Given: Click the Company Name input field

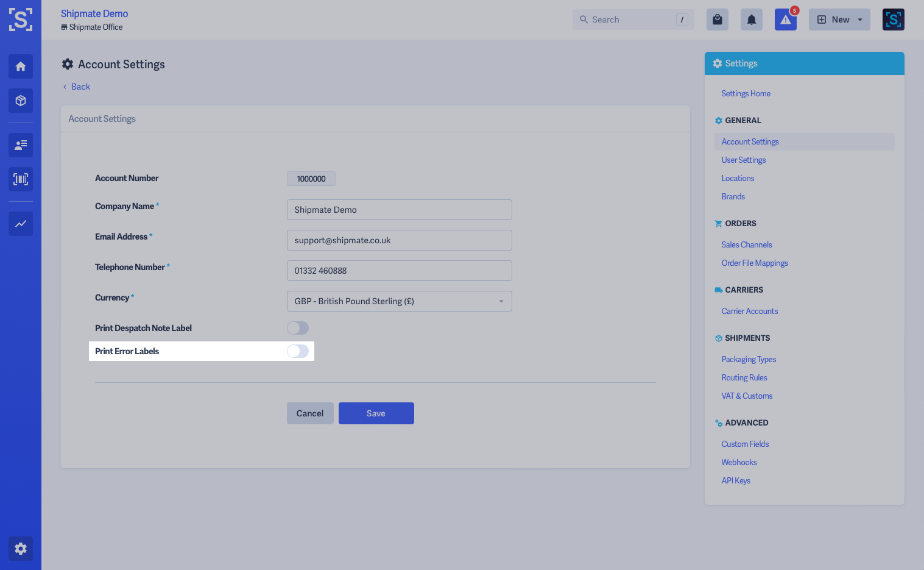Looking at the screenshot, I should pyautogui.click(x=400, y=210).
